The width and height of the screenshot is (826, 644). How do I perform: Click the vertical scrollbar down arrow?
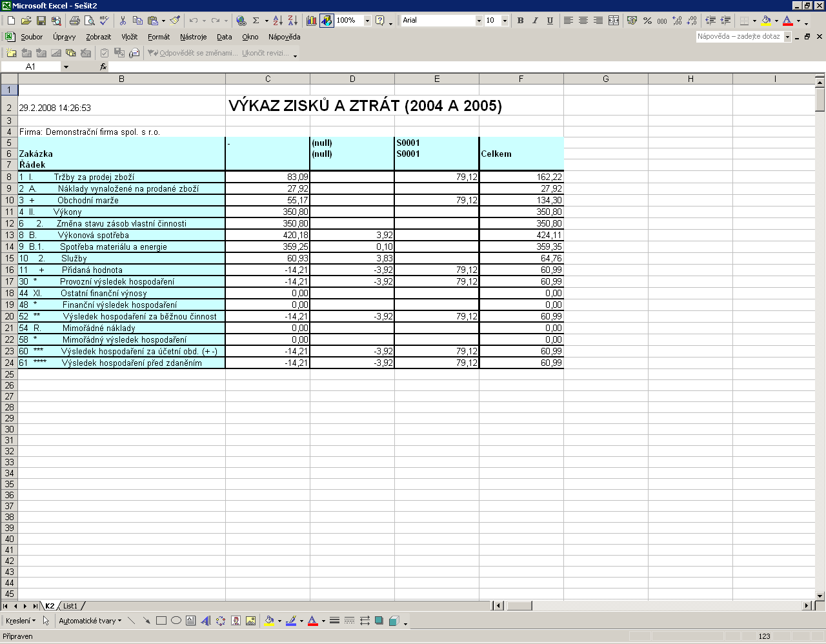coord(821,596)
